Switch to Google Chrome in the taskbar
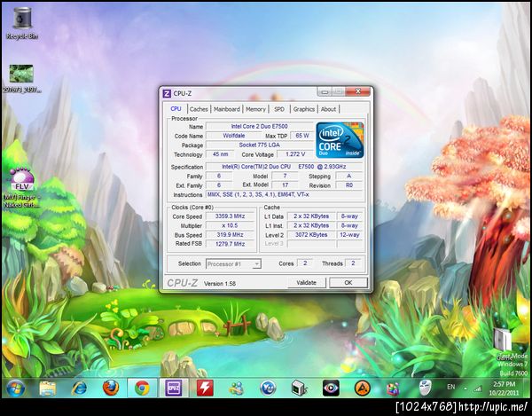The height and width of the screenshot is (416, 532). (142, 389)
